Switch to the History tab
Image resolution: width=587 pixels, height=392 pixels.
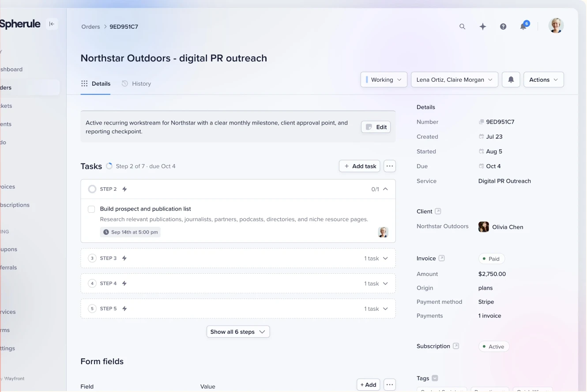(x=136, y=83)
